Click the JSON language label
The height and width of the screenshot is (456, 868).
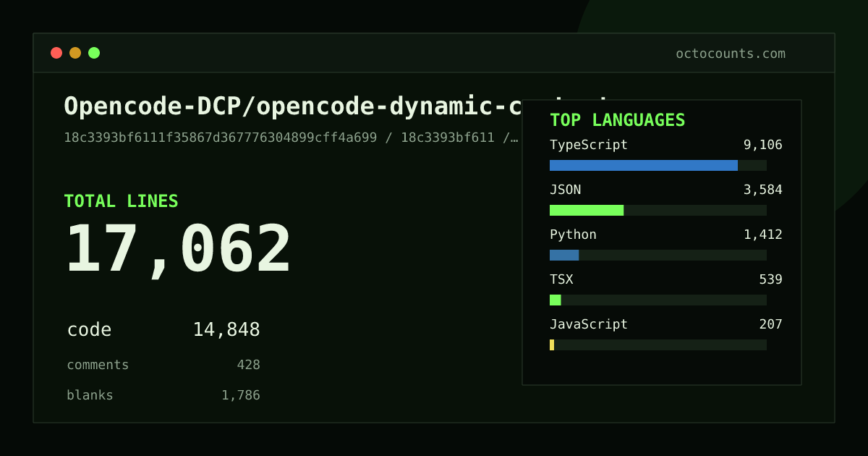(565, 190)
